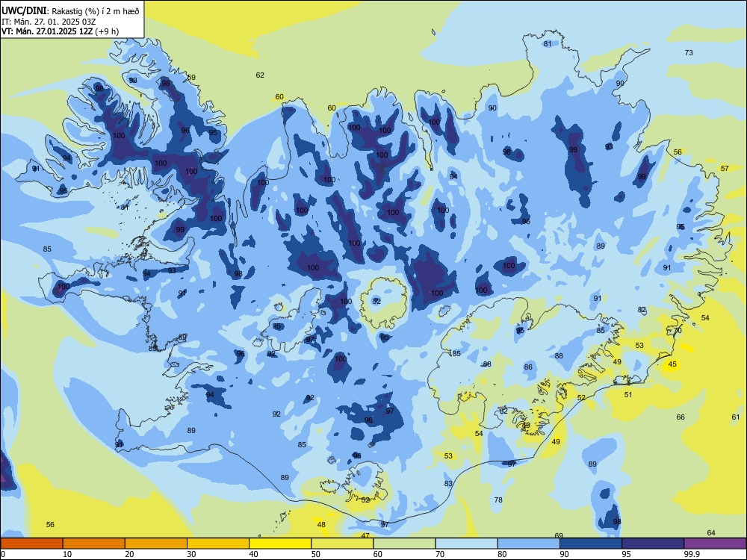Click the colorbar tick label '50'

click(316, 554)
